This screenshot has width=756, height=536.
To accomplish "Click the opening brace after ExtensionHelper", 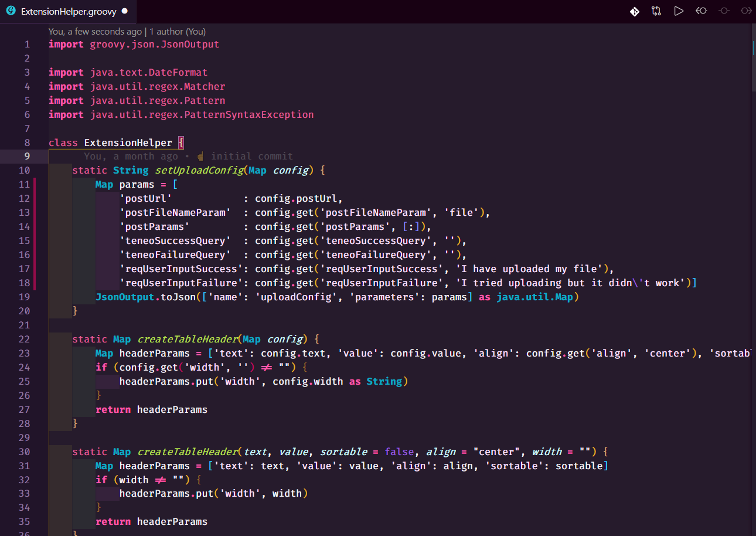I will click(x=181, y=143).
